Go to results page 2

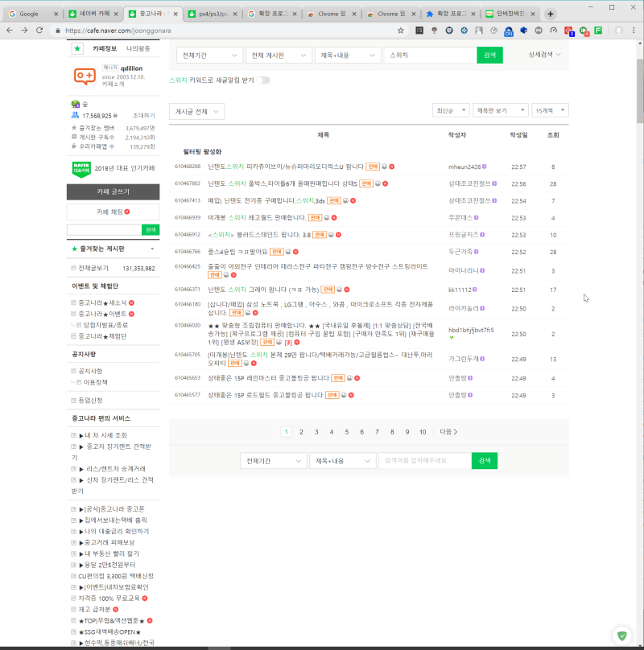click(301, 432)
